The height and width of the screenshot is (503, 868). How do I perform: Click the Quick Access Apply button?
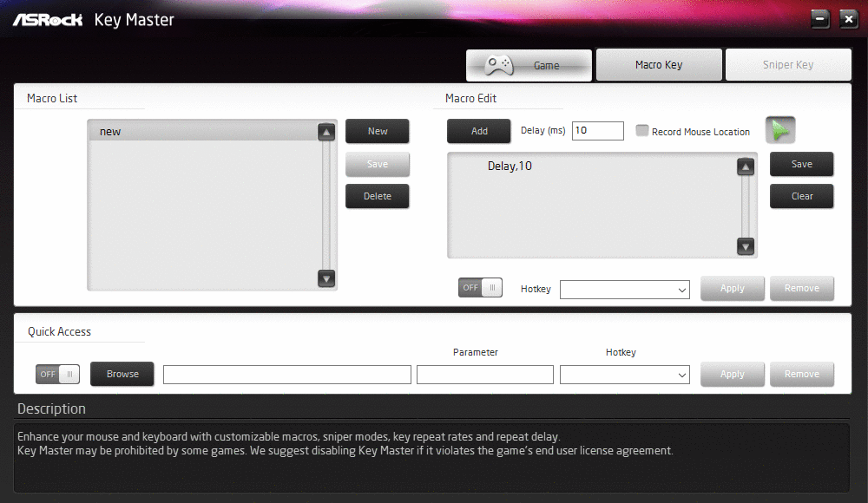click(733, 374)
